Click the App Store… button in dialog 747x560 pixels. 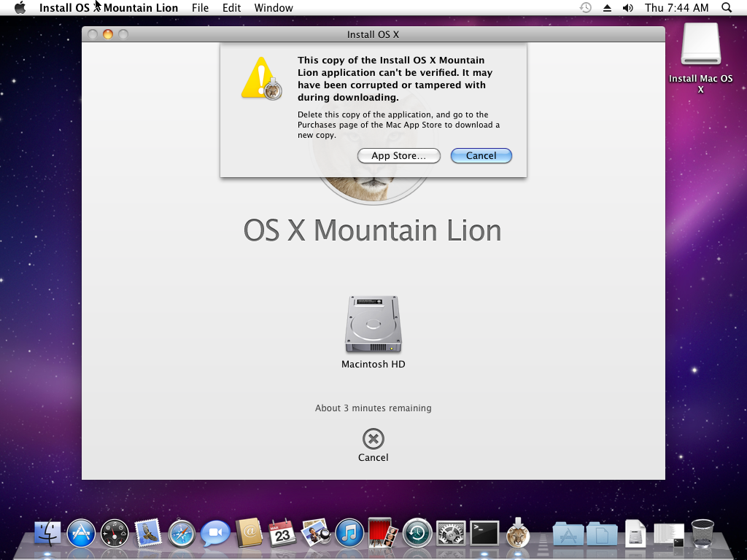(399, 156)
